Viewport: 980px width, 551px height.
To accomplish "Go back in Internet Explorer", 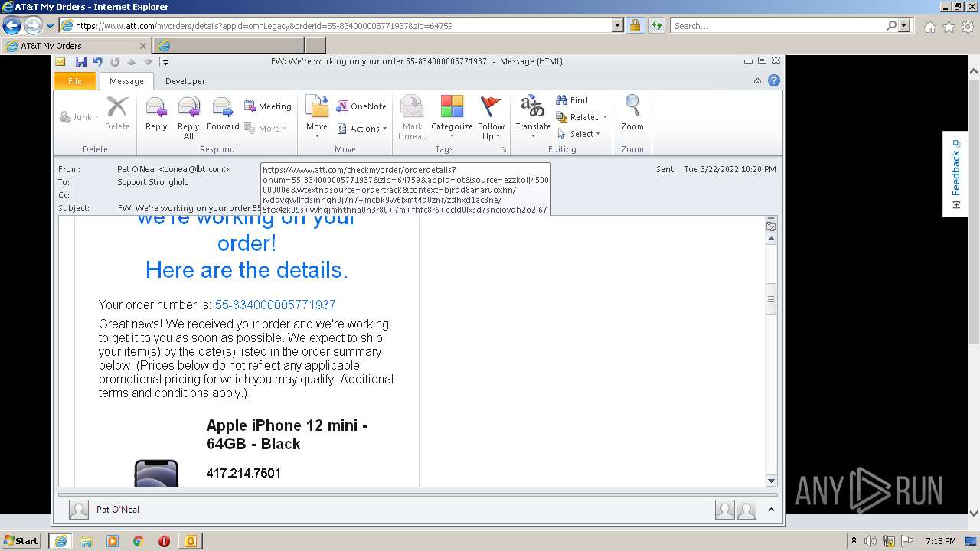I will pyautogui.click(x=11, y=26).
